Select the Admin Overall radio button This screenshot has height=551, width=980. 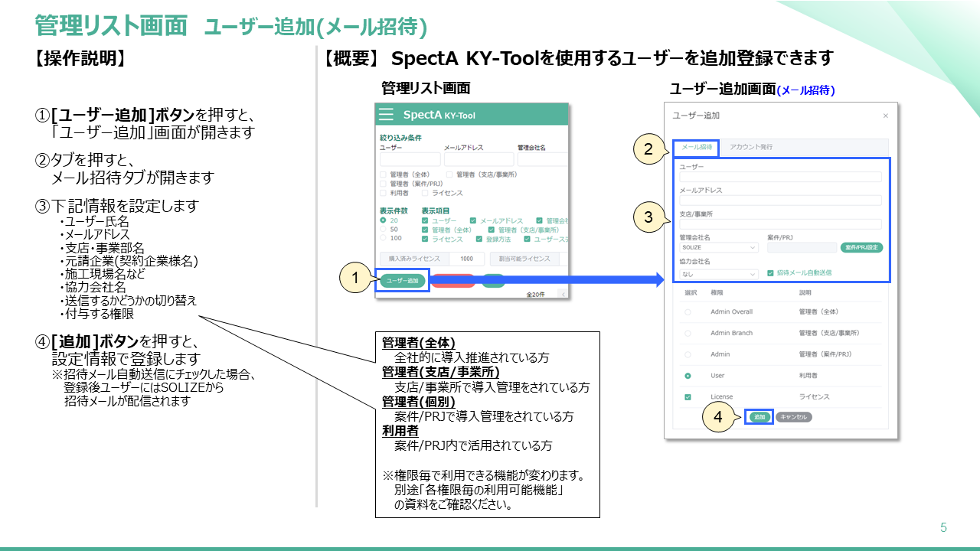[688, 312]
